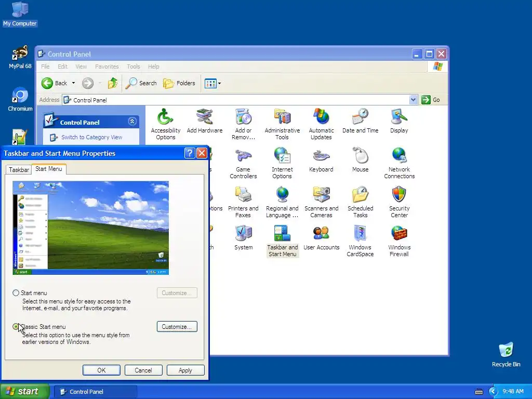Open the Favorites menu
Image resolution: width=532 pixels, height=399 pixels.
[x=107, y=66]
